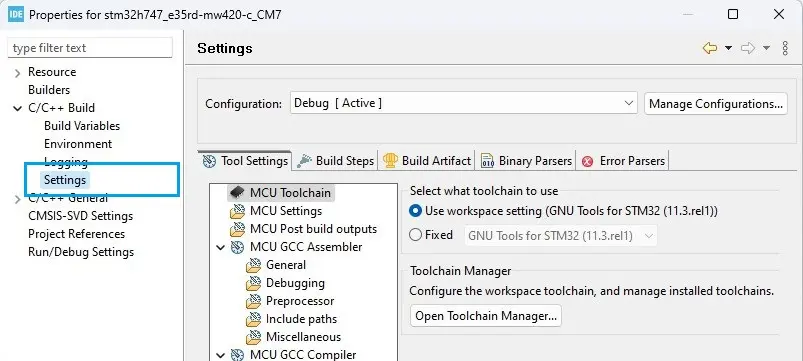This screenshot has width=803, height=361.
Task: Click the Build Artifact trophy icon
Action: click(x=390, y=161)
